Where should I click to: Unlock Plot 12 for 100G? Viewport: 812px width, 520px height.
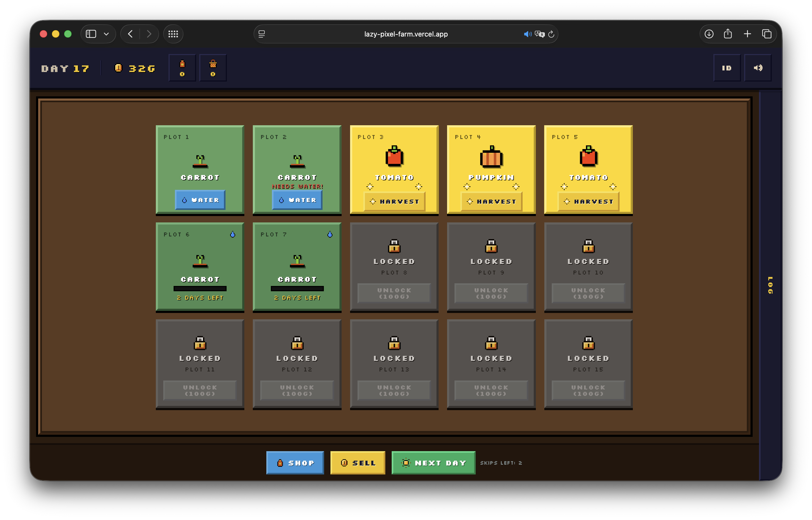297,390
